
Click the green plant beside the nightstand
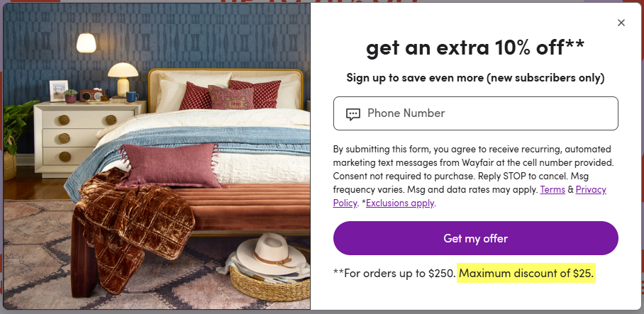click(17, 128)
